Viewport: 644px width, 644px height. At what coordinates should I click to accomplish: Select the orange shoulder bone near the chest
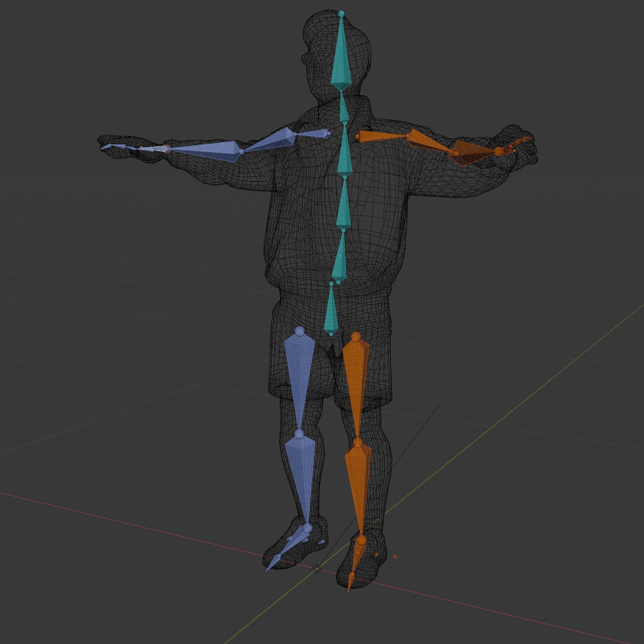pyautogui.click(x=383, y=136)
